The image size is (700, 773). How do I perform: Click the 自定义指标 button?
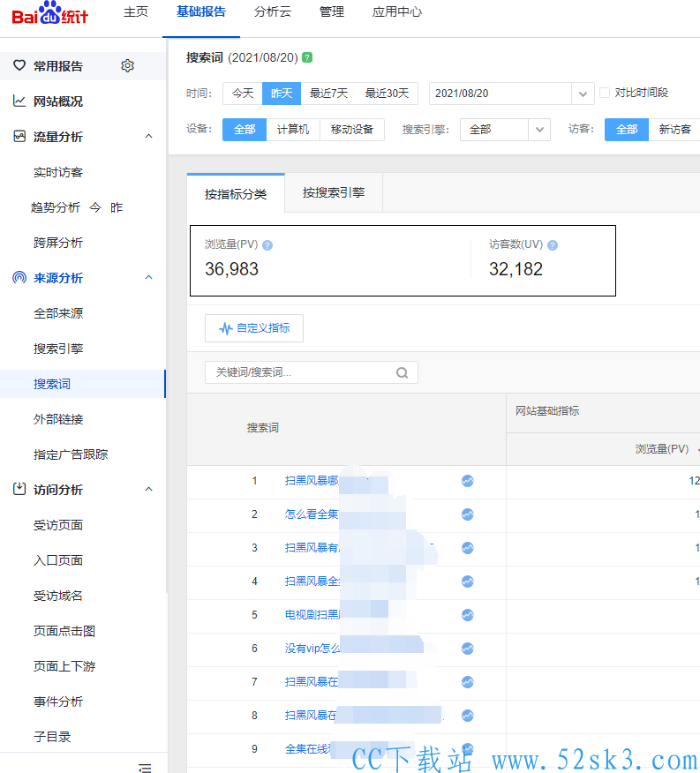pyautogui.click(x=254, y=328)
